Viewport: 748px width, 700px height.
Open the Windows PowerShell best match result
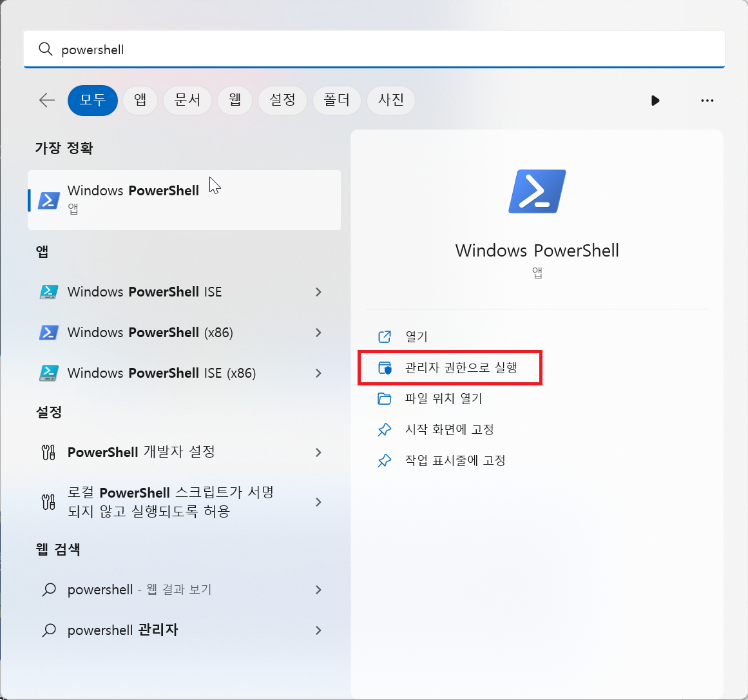tap(184, 200)
